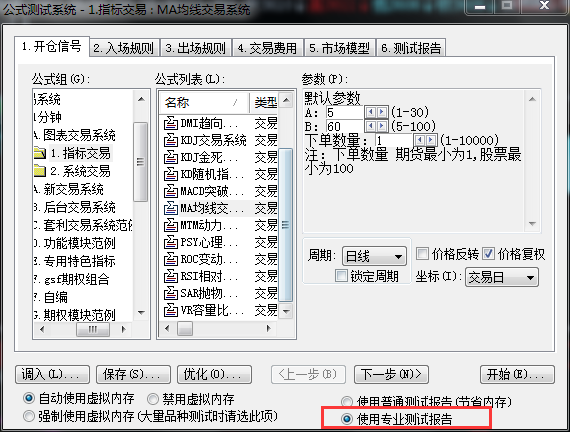Sort formula list by 名称 column
The width and height of the screenshot is (570, 432).
[204, 103]
